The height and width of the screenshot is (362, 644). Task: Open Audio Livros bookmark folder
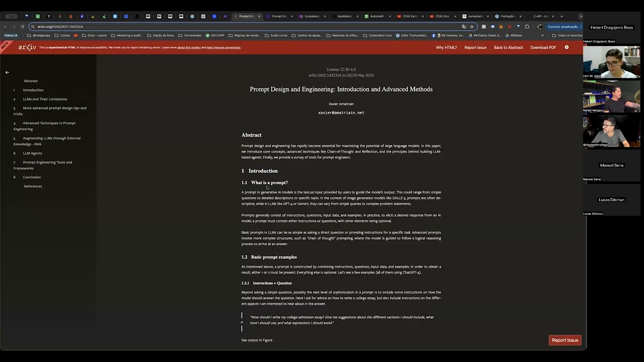point(276,36)
